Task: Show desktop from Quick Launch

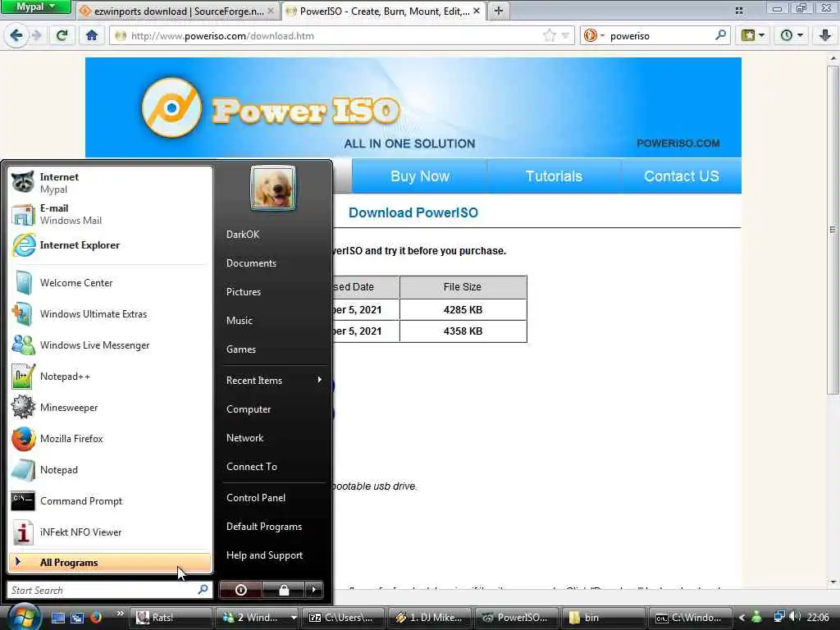Action: coord(58,618)
